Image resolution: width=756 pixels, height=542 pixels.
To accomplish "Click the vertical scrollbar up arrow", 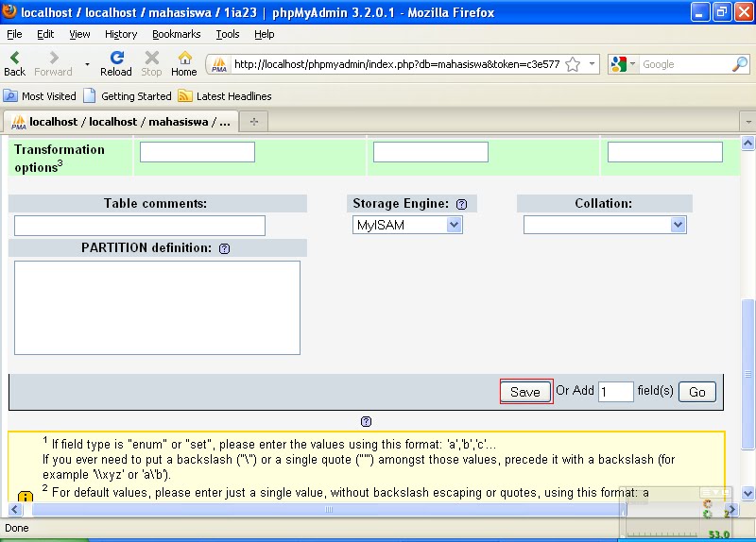I will [x=747, y=144].
